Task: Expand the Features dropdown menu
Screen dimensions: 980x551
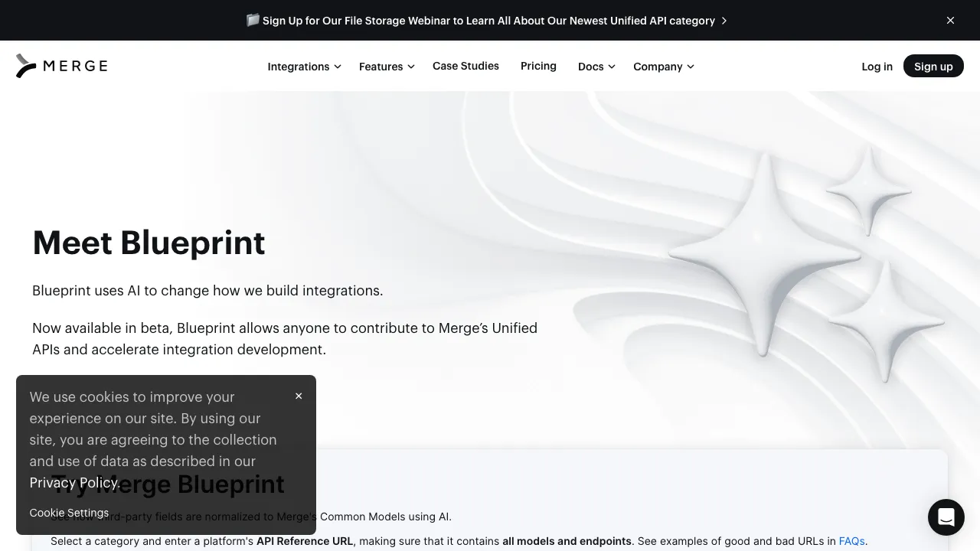Action: [387, 67]
